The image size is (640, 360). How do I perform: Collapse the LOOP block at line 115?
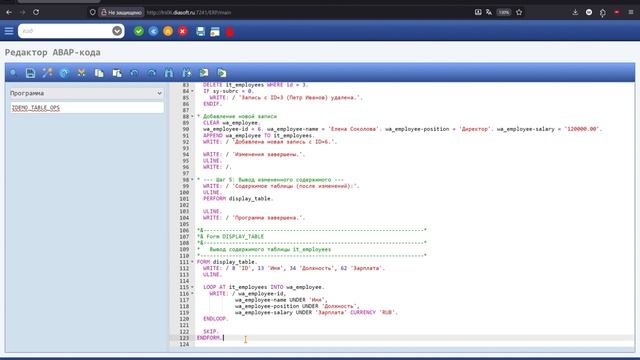coord(192,287)
